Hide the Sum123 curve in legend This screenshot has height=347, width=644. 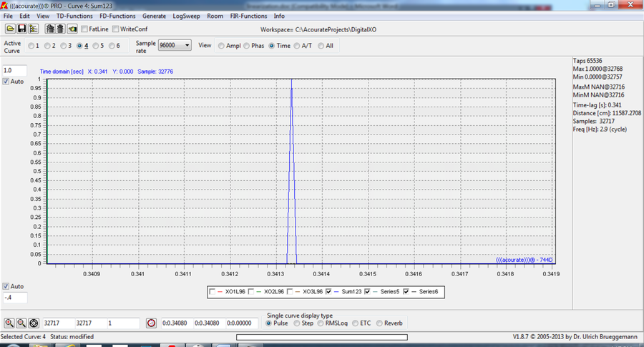click(328, 292)
